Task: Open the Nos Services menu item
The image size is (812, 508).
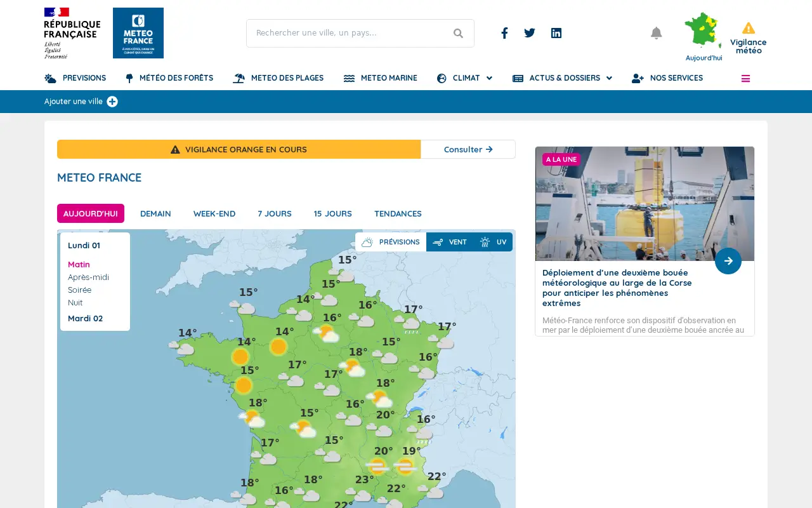Action: point(667,78)
